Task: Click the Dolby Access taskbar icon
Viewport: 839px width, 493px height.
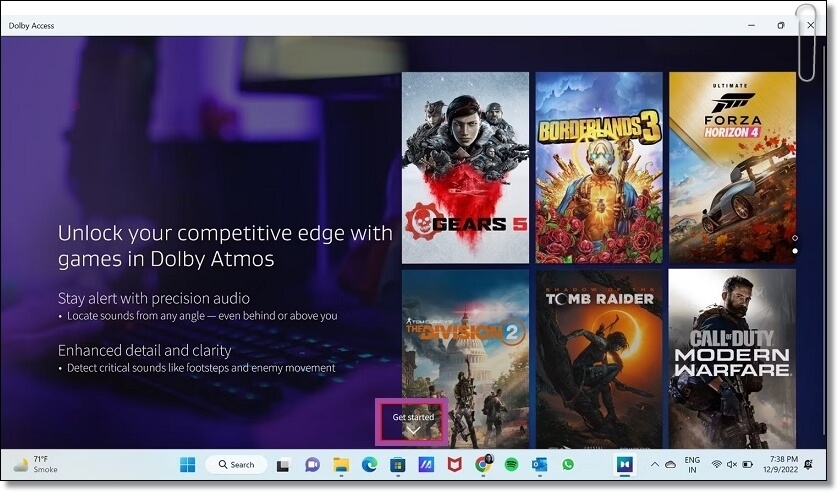Action: pyautogui.click(x=624, y=465)
